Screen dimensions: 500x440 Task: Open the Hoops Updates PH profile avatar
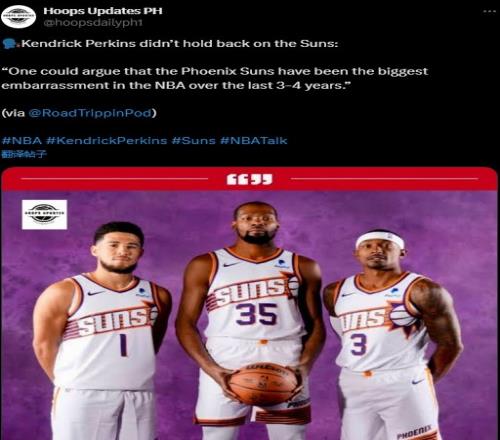tap(18, 16)
